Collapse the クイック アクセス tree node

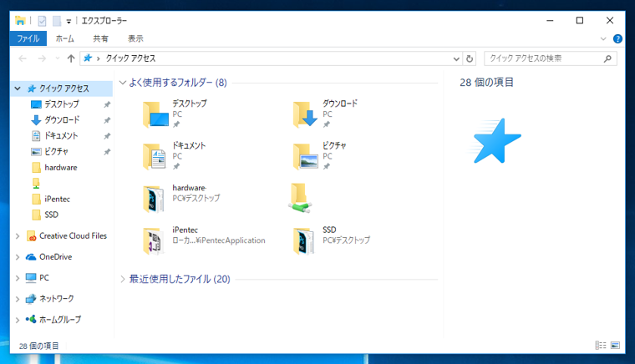pos(18,88)
